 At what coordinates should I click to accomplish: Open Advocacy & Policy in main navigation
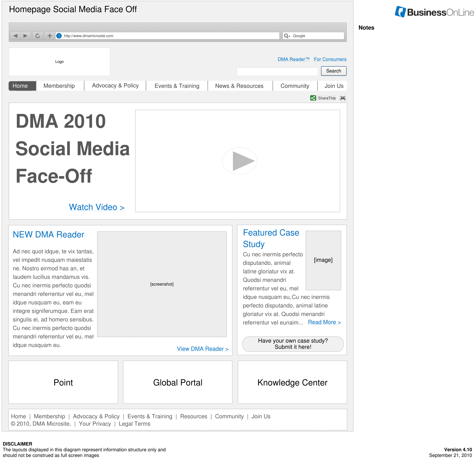tap(115, 85)
